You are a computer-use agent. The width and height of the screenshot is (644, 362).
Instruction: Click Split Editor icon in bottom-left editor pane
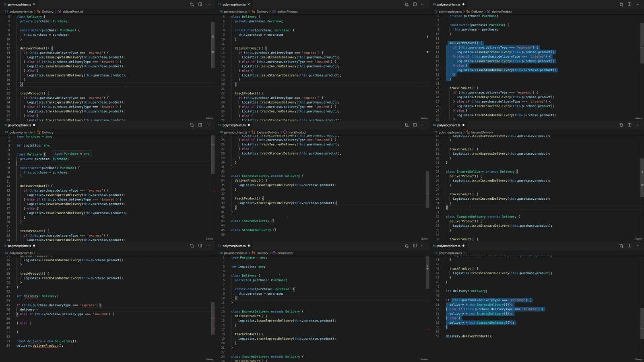tap(200, 246)
